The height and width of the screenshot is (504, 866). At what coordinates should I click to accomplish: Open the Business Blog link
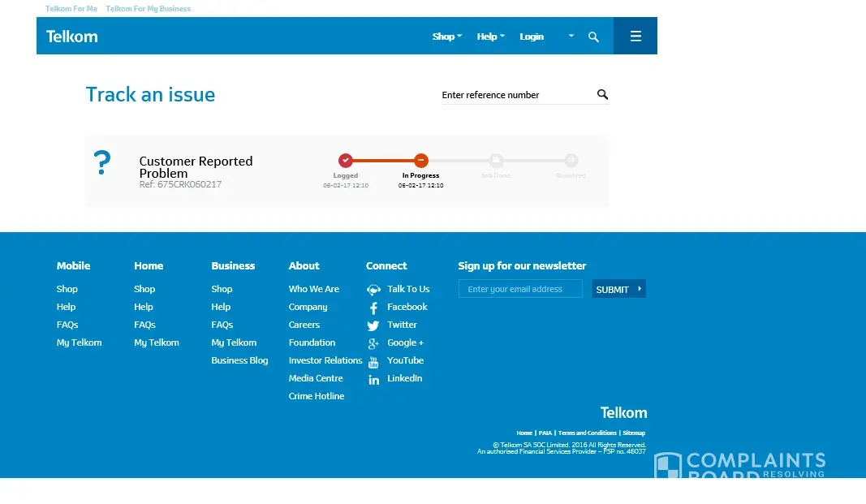(x=239, y=360)
